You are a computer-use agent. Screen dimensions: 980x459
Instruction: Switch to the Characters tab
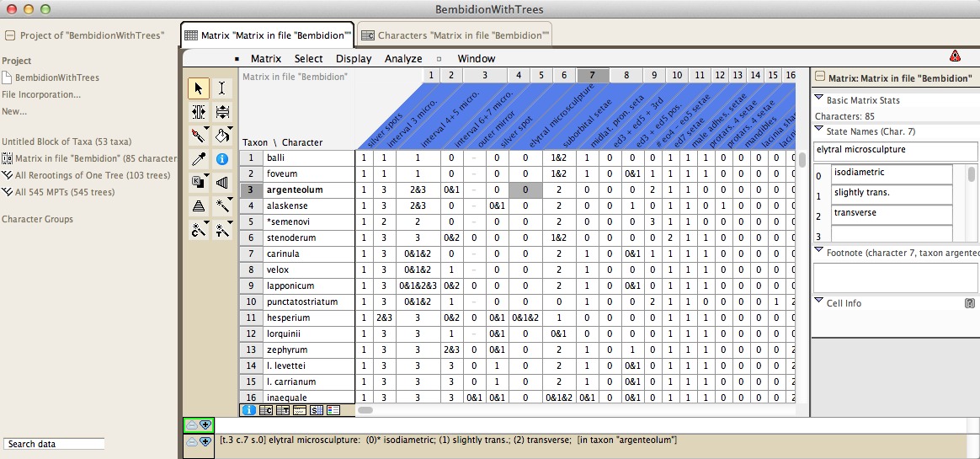455,35
